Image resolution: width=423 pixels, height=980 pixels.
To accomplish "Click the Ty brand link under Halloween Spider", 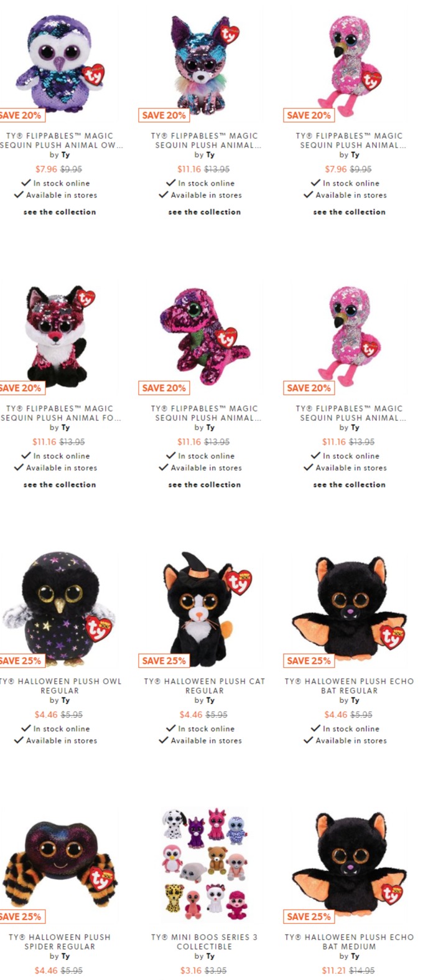I will click(65, 956).
